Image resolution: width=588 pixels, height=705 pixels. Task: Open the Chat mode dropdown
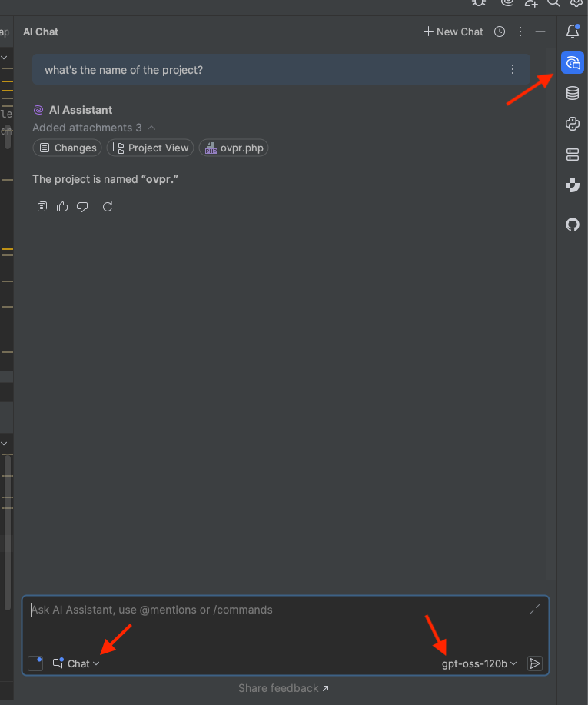pyautogui.click(x=77, y=663)
